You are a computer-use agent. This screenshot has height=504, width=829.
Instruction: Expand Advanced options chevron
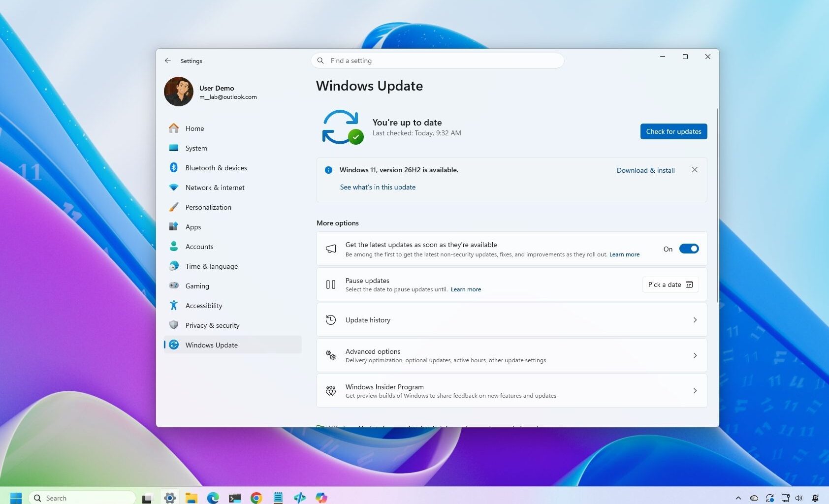[x=695, y=355]
